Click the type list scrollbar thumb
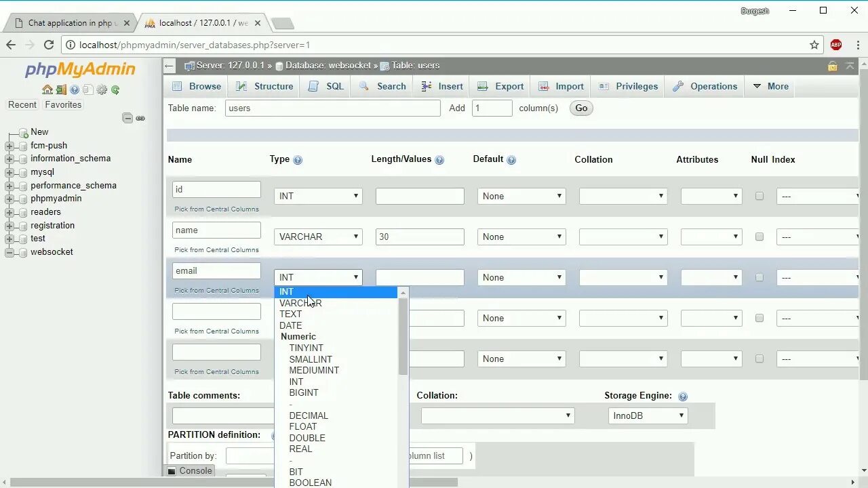The image size is (868, 488). pyautogui.click(x=403, y=336)
